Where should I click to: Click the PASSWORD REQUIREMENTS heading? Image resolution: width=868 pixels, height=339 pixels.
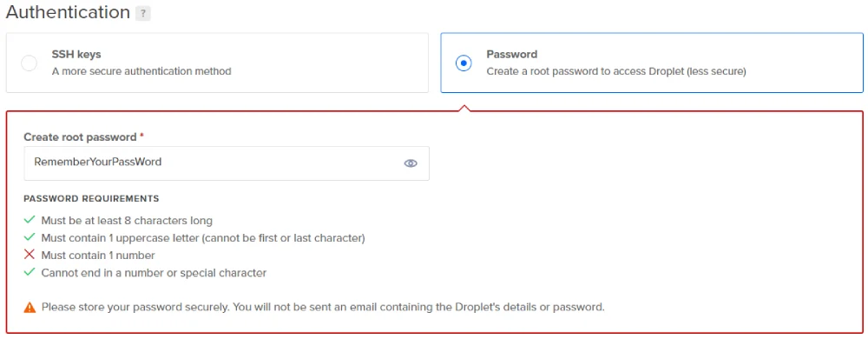pyautogui.click(x=91, y=198)
